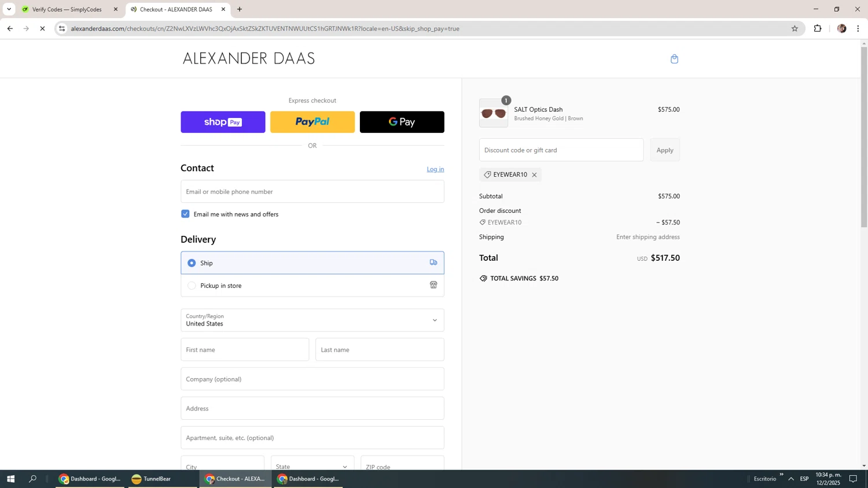Close the Verify Codes SimplyCodes tab
Image resolution: width=868 pixels, height=488 pixels.
tap(116, 9)
